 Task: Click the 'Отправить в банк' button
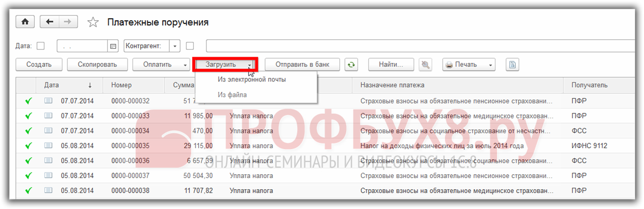(302, 64)
